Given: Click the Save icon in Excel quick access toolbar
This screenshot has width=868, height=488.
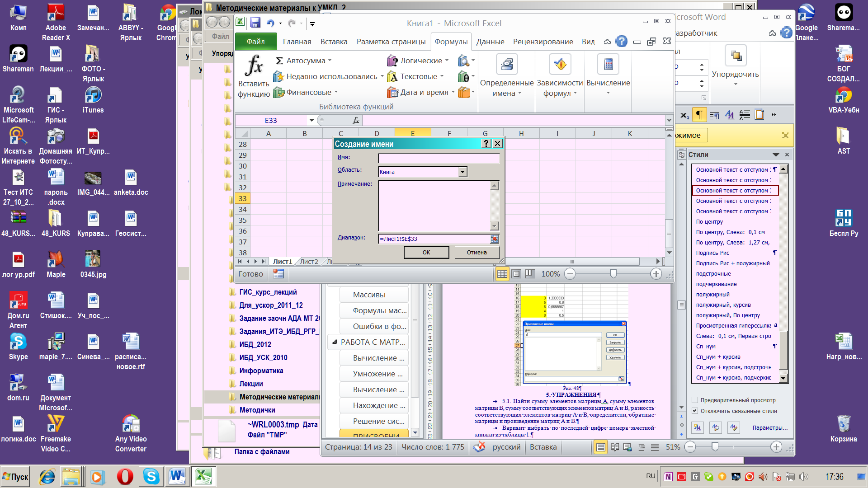Looking at the screenshot, I should point(255,23).
